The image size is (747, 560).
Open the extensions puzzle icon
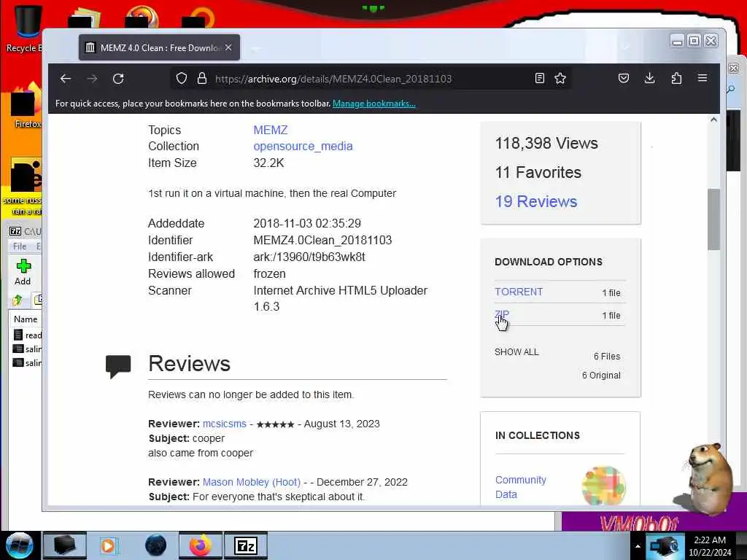[676, 78]
